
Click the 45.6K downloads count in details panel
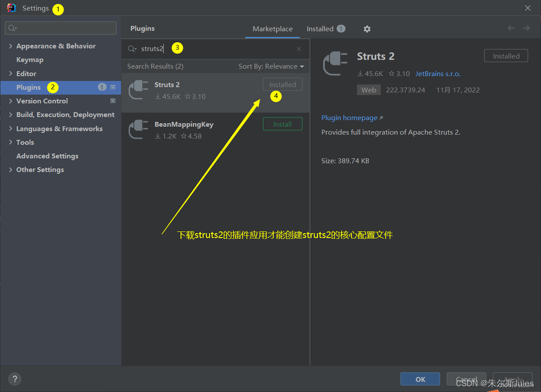tap(370, 74)
